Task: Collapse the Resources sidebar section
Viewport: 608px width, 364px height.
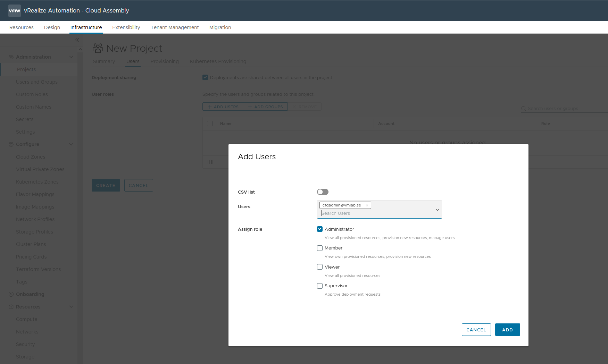Action: point(71,307)
